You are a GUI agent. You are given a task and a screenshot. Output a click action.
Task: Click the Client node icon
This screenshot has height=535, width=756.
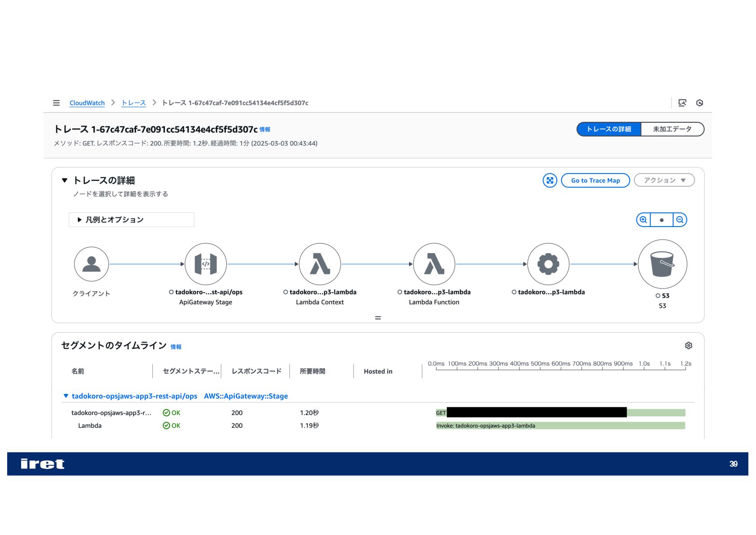92,264
